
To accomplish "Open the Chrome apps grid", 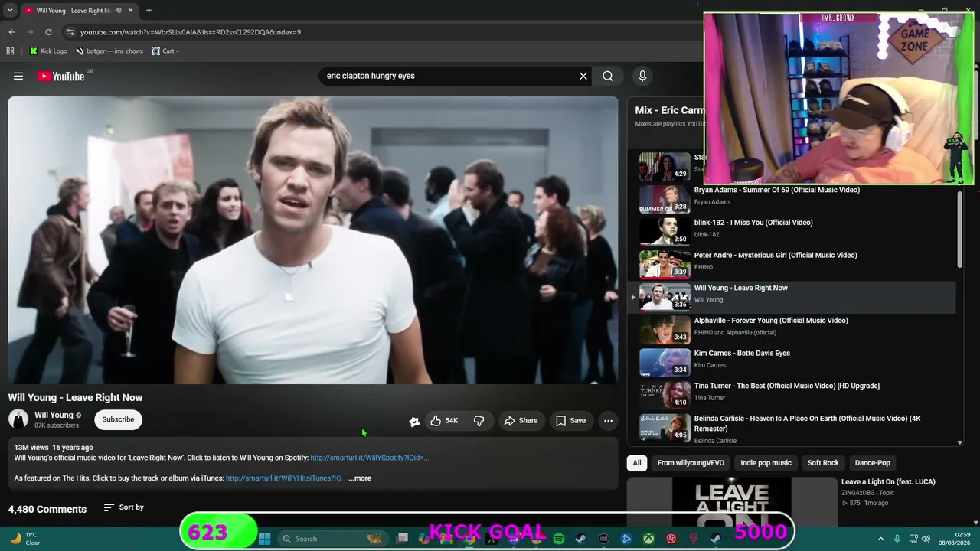I will tap(10, 51).
